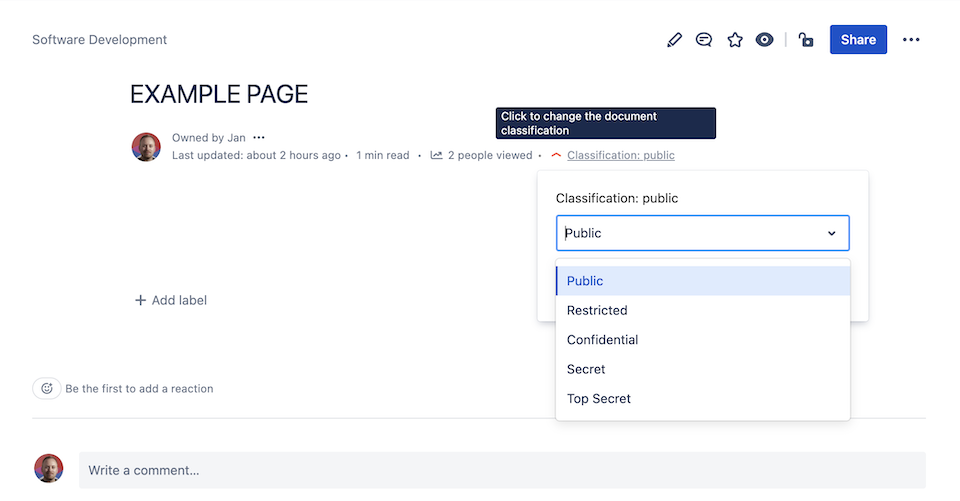Collapse the classification dropdown chevron

tap(831, 233)
